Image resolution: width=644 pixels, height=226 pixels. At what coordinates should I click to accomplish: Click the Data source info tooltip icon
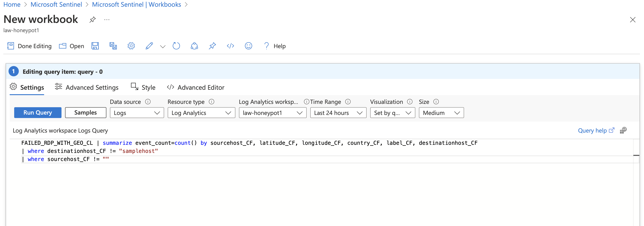pyautogui.click(x=148, y=102)
